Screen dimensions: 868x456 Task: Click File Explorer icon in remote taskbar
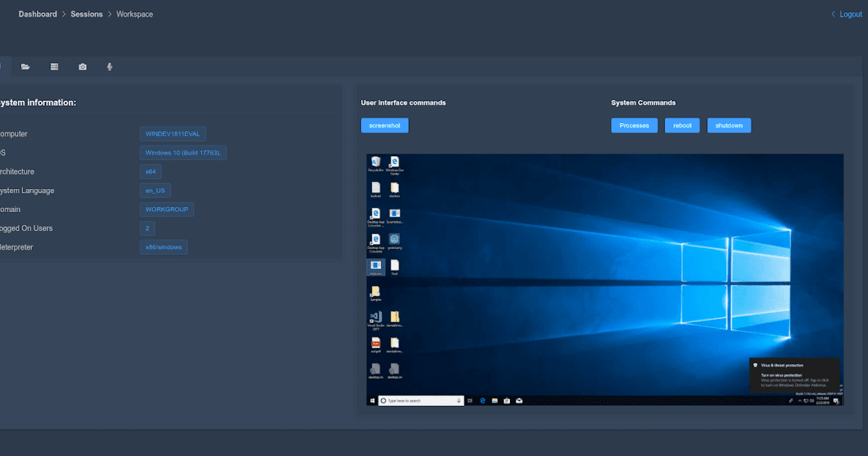coord(495,401)
